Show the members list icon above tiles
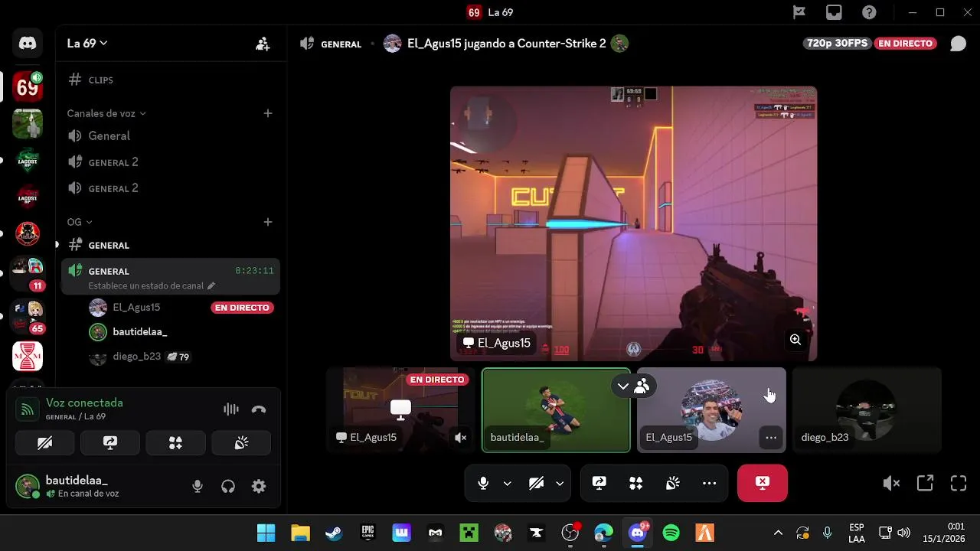980x551 pixels. [x=642, y=386]
